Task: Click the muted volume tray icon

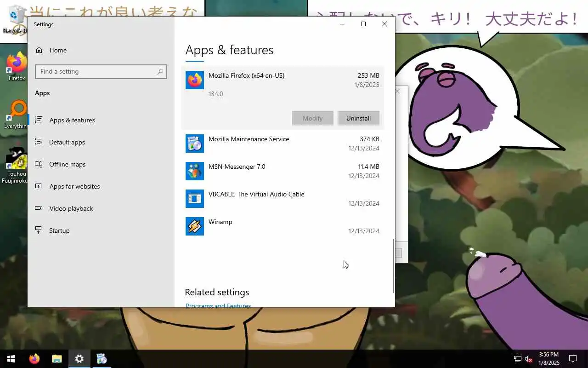Action: coord(529,359)
